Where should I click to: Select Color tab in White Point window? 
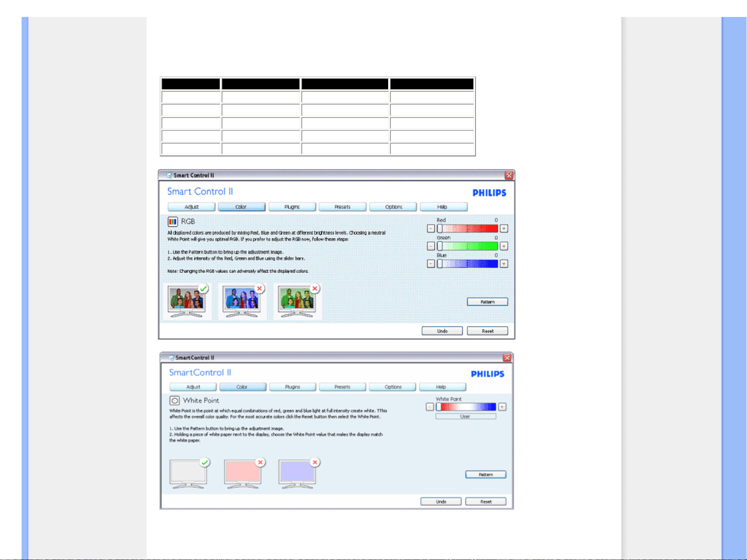(243, 387)
